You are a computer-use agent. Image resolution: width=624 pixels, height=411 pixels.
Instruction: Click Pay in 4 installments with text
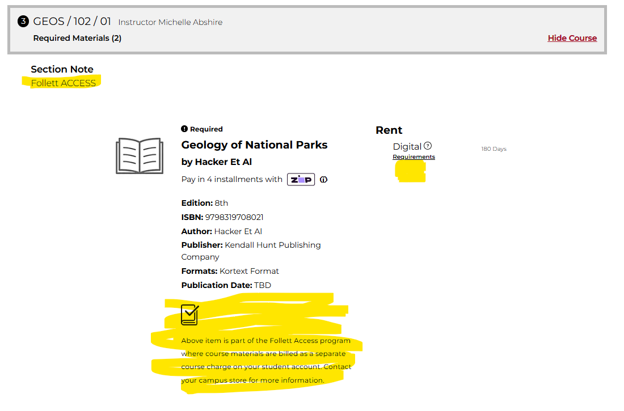coord(232,179)
